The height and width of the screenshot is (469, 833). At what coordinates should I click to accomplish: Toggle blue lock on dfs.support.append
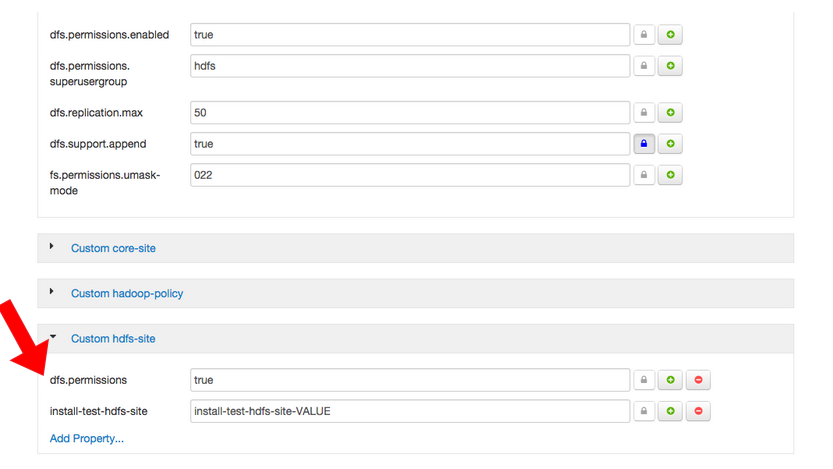[644, 144]
